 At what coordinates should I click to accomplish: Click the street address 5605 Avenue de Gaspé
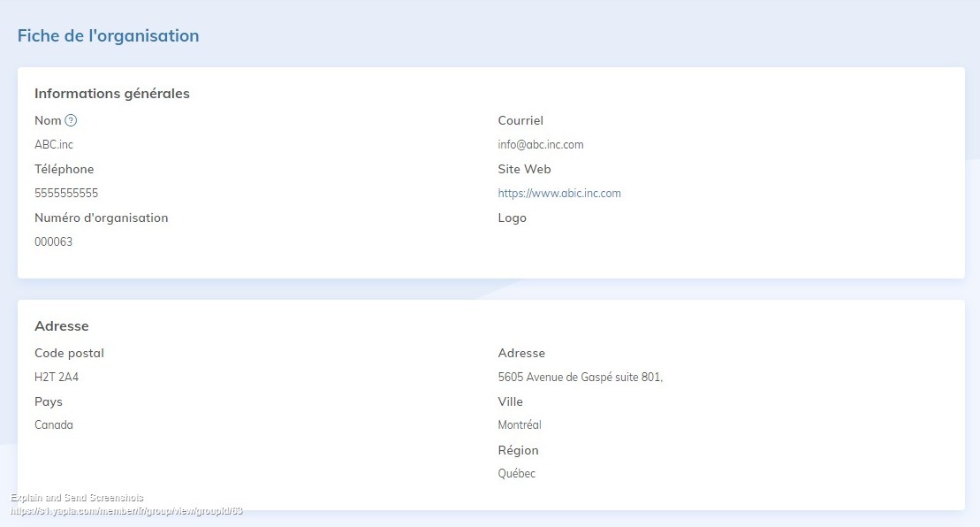[x=580, y=378]
